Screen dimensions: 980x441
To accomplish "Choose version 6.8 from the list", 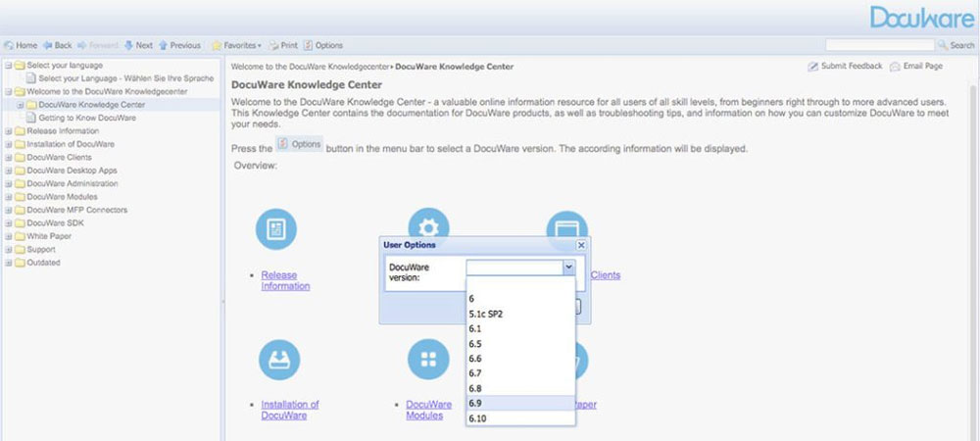I will [x=520, y=388].
